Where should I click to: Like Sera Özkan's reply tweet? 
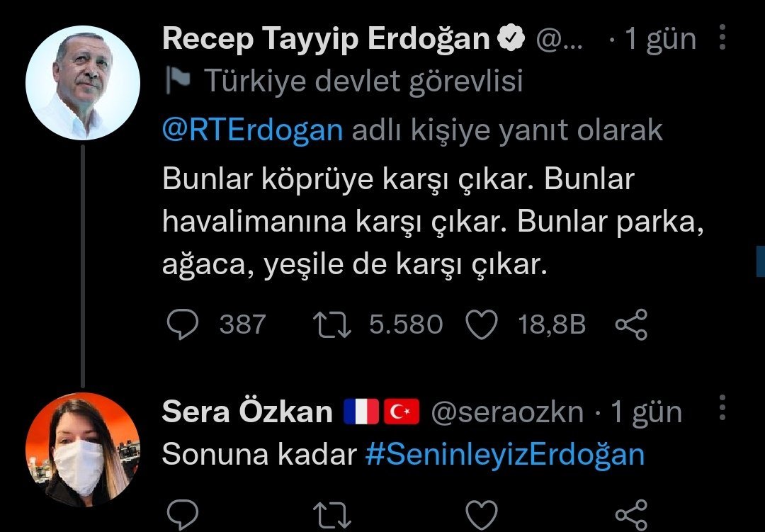coord(482,515)
